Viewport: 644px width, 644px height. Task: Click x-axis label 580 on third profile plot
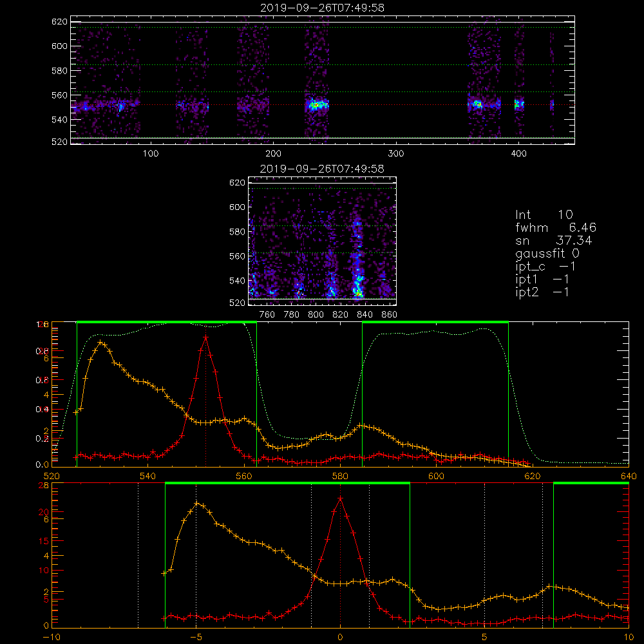(x=340, y=476)
